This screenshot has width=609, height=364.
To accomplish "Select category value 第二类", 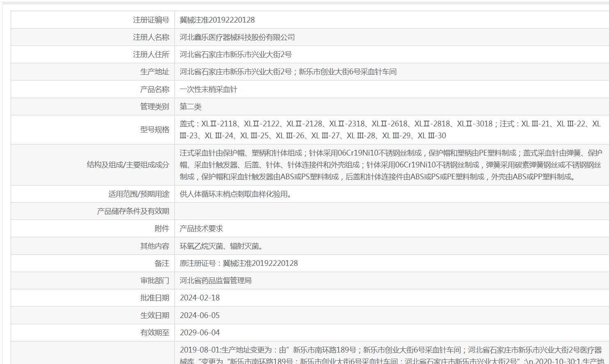I will coord(190,106).
